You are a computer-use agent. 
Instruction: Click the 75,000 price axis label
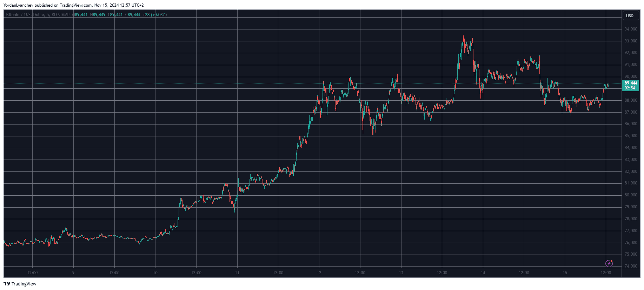(631, 254)
